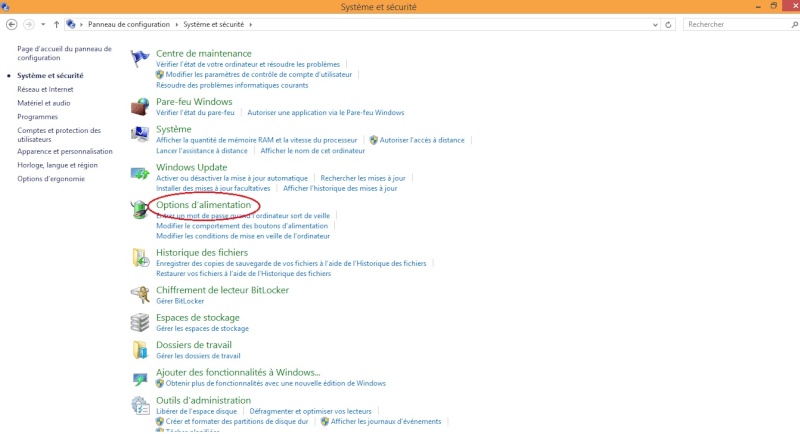
Task: Open Options d'alimentation
Action: coord(204,205)
